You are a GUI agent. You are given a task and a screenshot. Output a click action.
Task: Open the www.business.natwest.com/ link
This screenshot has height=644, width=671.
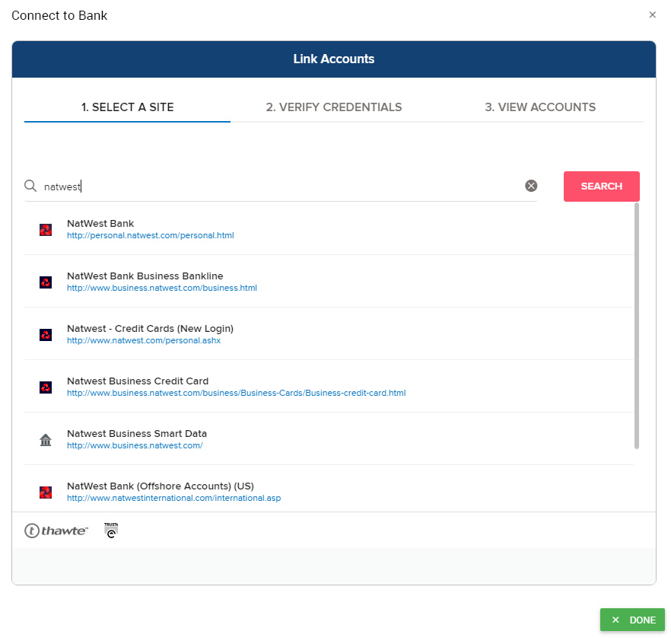pyautogui.click(x=135, y=445)
